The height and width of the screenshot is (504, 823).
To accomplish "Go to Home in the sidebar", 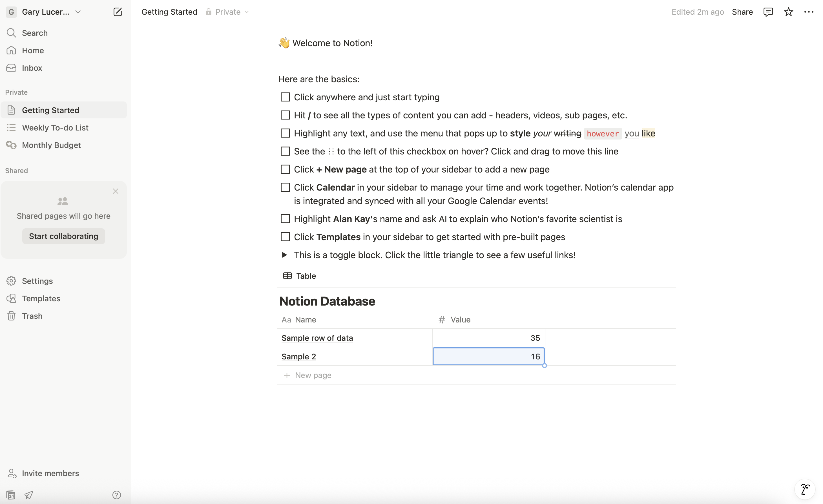I will pyautogui.click(x=63, y=50).
